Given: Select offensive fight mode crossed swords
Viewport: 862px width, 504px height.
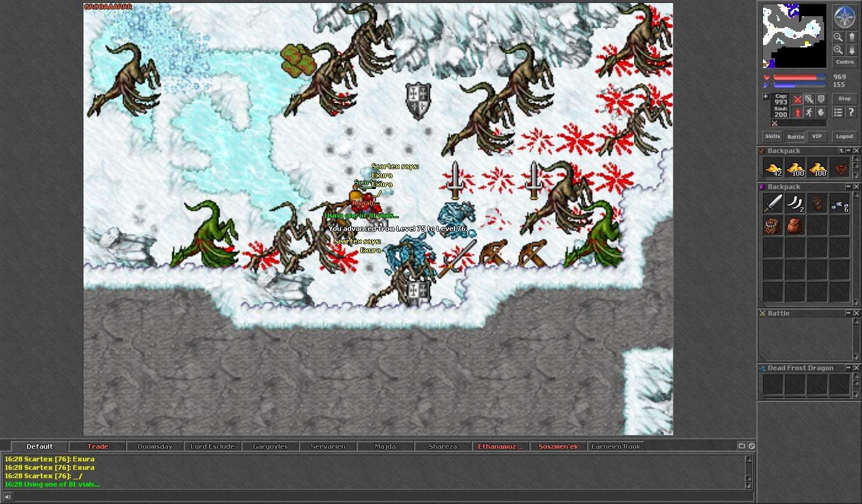Looking at the screenshot, I should pos(797,99).
